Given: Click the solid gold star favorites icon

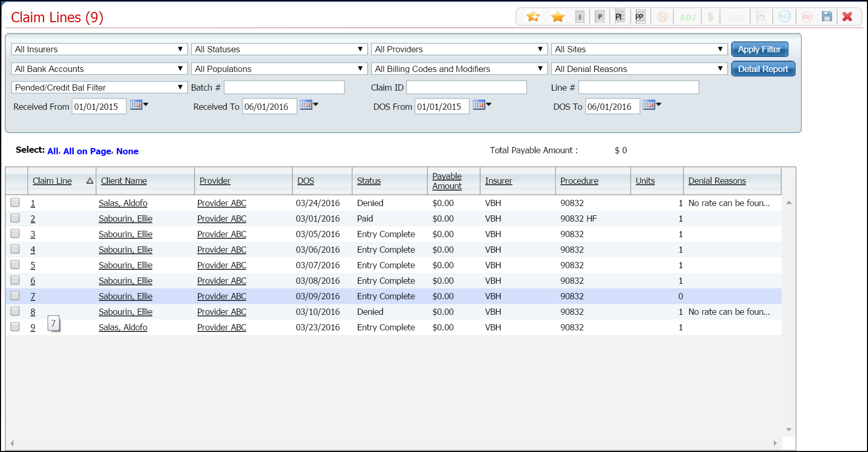Looking at the screenshot, I should point(558,17).
